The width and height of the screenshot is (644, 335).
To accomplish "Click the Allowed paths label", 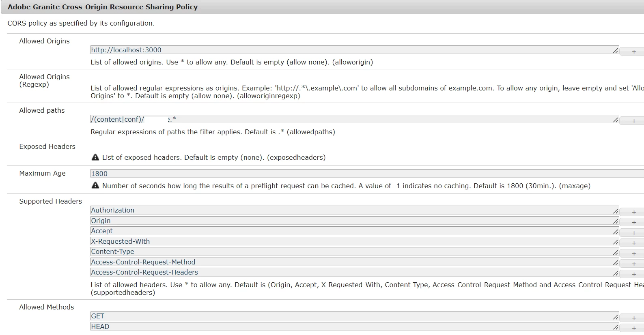I will [x=42, y=110].
